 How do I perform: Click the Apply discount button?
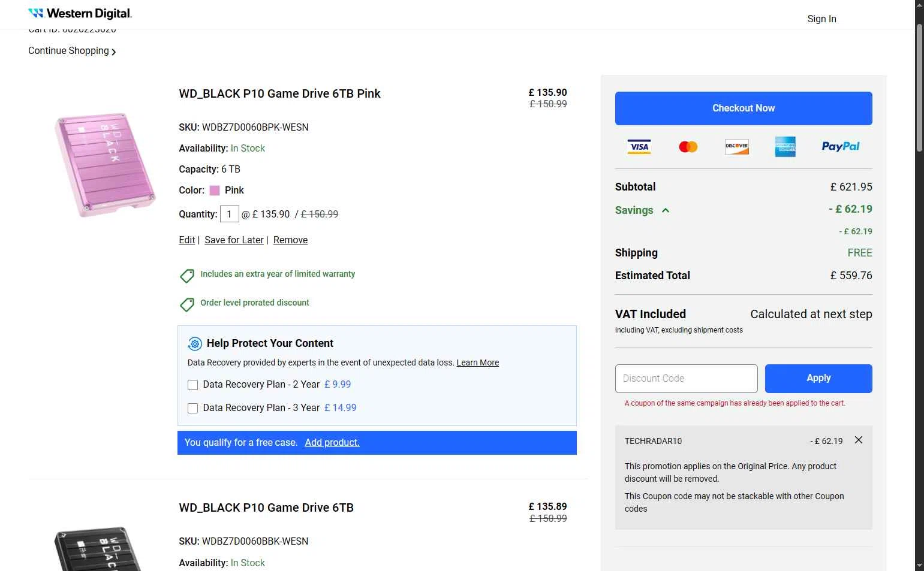click(x=818, y=379)
